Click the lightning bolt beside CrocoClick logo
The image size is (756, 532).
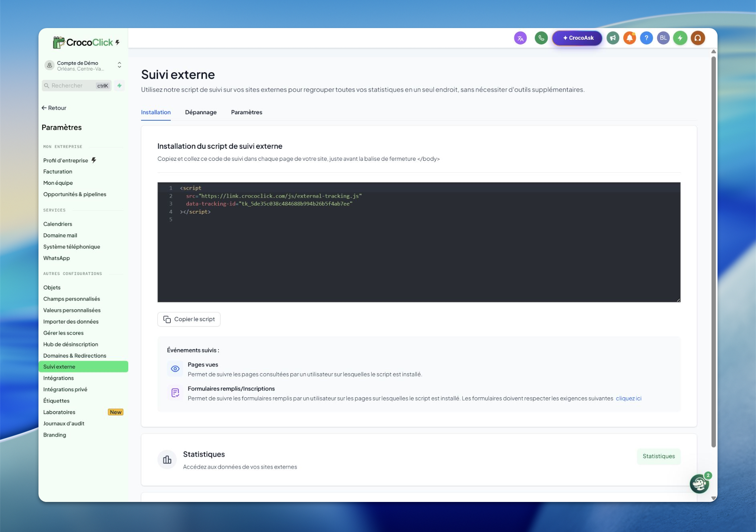(x=117, y=42)
